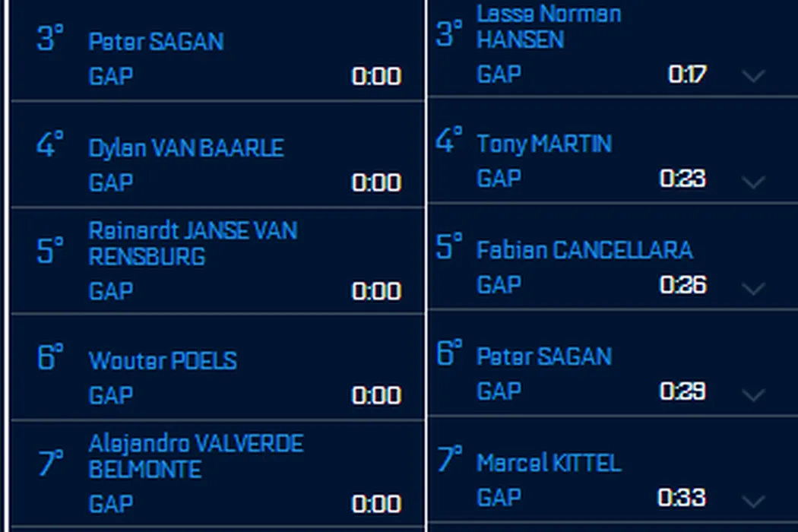Image resolution: width=798 pixels, height=532 pixels.
Task: Click the 0:17 gap time
Action: pos(687,74)
